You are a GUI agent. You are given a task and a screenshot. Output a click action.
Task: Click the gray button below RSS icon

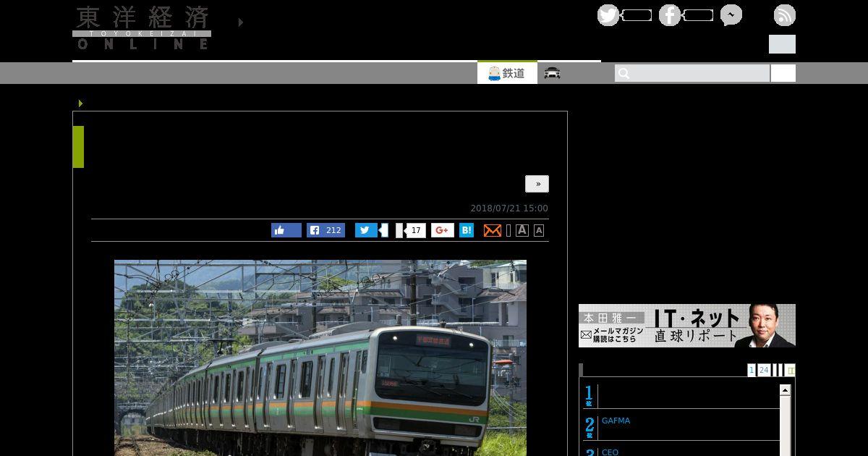point(782,44)
